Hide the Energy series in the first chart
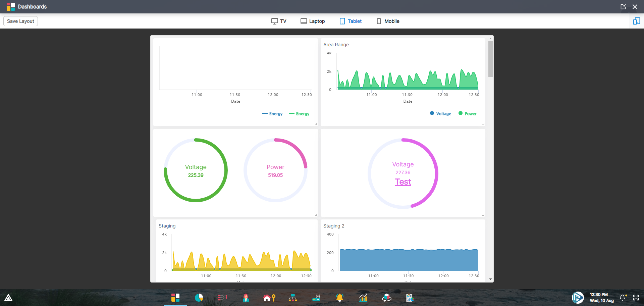Viewport: 644px width, 306px height. 272,113
